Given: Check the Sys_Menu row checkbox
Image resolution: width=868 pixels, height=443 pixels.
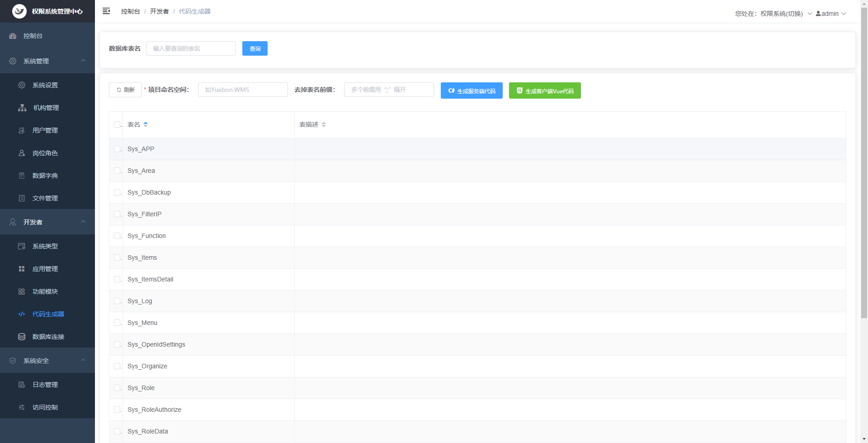Looking at the screenshot, I should point(117,323).
